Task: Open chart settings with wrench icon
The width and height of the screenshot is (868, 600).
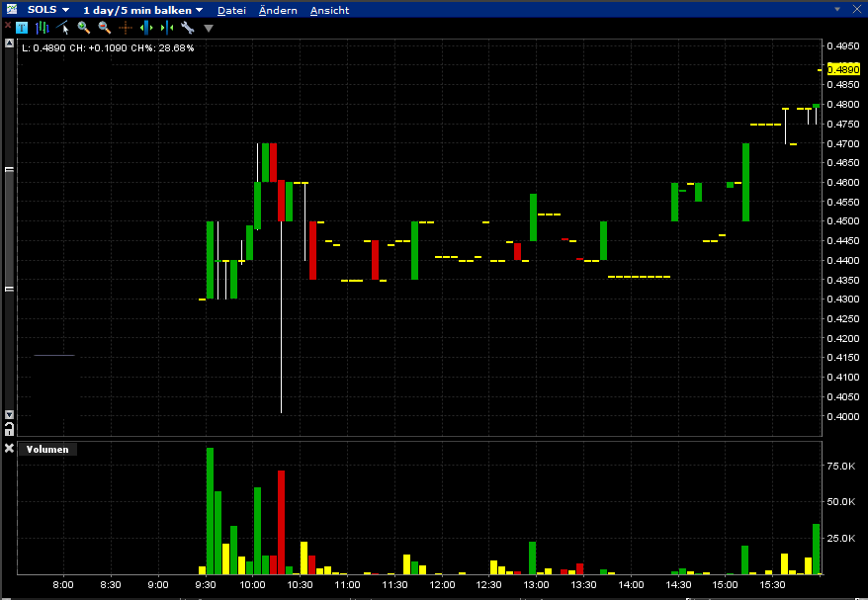Action: click(x=187, y=28)
